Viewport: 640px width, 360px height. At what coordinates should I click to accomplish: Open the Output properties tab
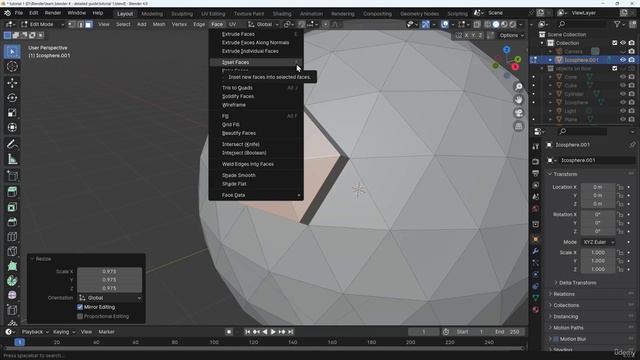point(536,173)
